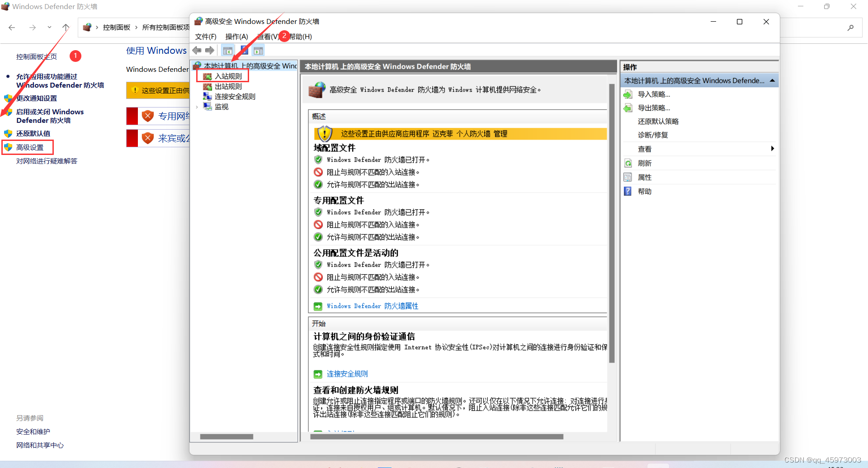Screen dimensions: 868x468
Task: Click the horizontal scrollbar under the console tree
Action: coord(226,437)
